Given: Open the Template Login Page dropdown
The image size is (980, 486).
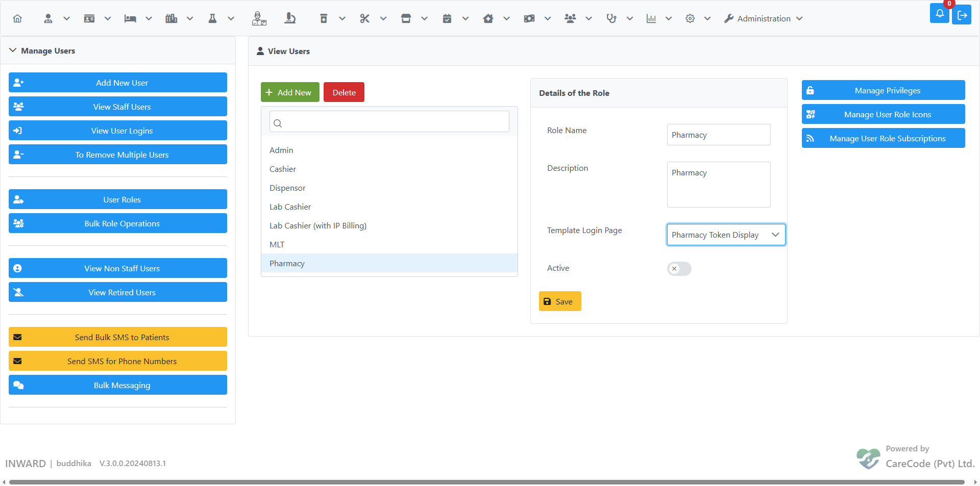Looking at the screenshot, I should coord(726,235).
